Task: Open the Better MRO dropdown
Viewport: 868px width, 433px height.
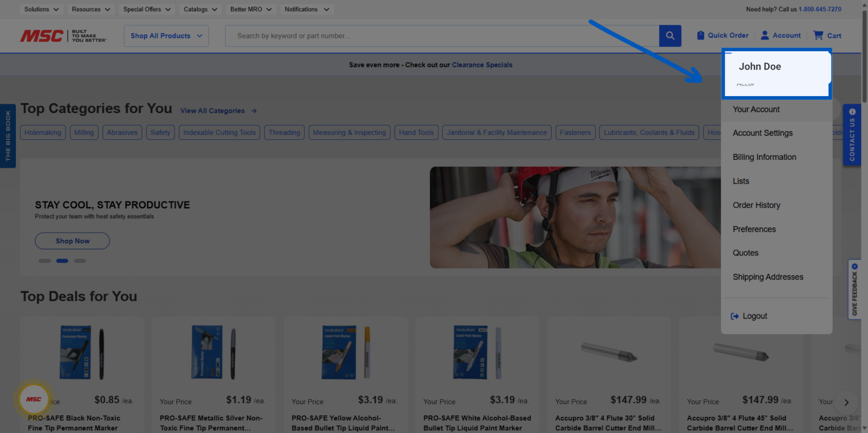Action: (x=251, y=9)
